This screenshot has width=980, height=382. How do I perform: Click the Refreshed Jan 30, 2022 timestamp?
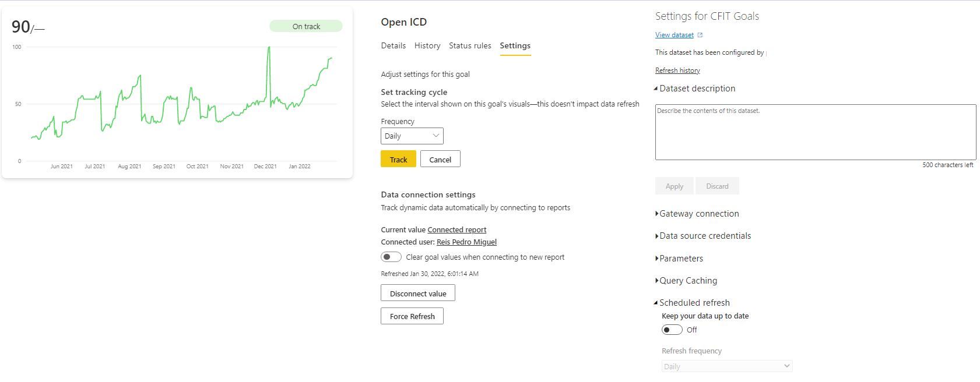pos(430,274)
